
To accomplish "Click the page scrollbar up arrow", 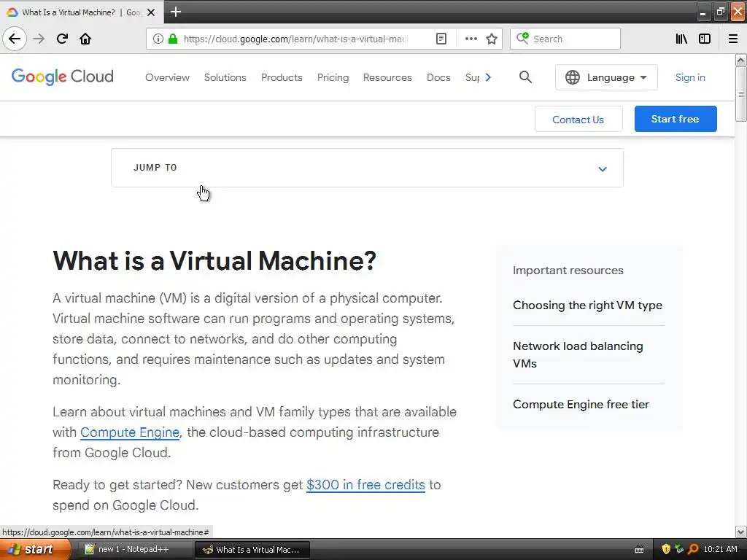I will [740, 60].
